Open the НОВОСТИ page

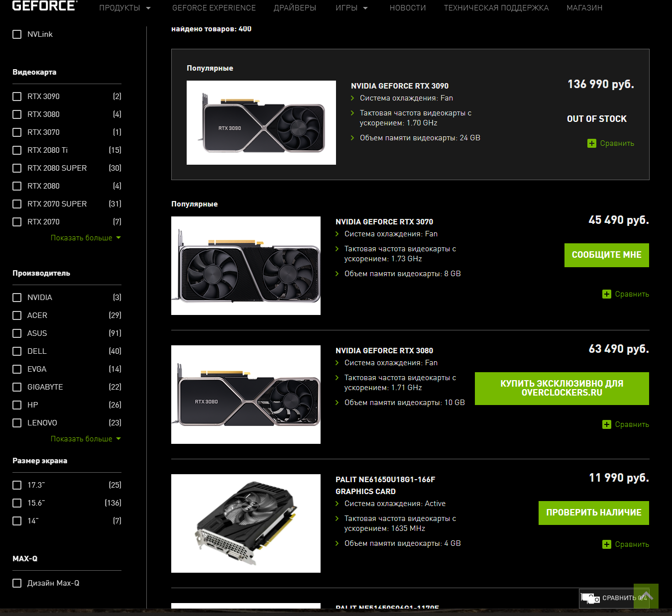coord(408,8)
